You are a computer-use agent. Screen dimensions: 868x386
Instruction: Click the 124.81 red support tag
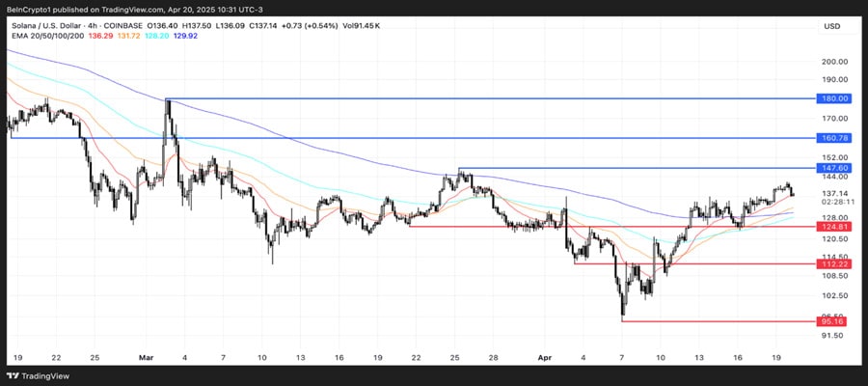coord(834,227)
